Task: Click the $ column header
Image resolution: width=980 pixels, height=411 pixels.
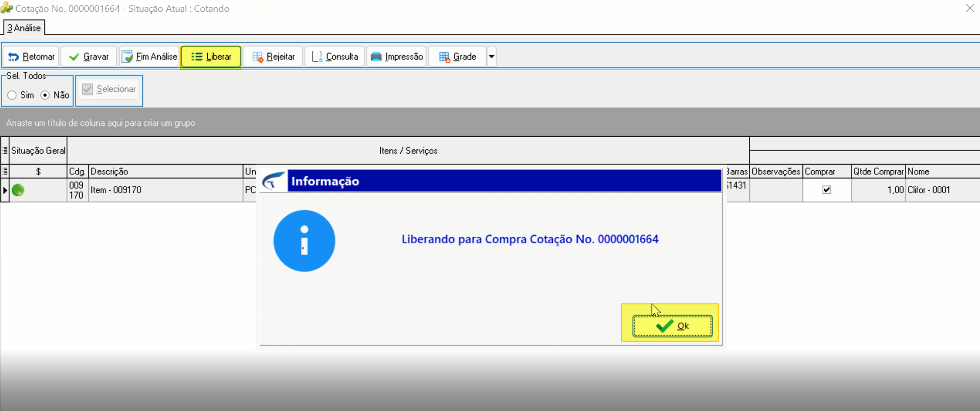Action: tap(38, 171)
